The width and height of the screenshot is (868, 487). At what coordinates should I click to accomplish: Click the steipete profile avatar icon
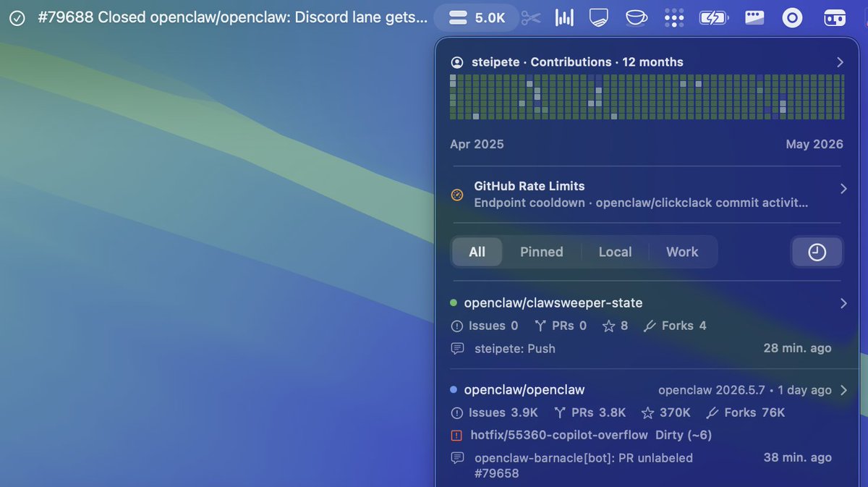(x=456, y=62)
